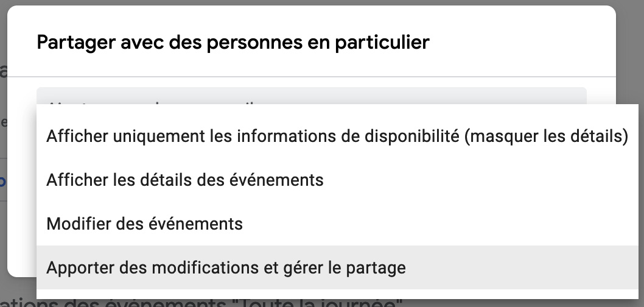This screenshot has height=307, width=644.
Task: Pick the "Modifier des événements" option
Action: click(x=145, y=224)
